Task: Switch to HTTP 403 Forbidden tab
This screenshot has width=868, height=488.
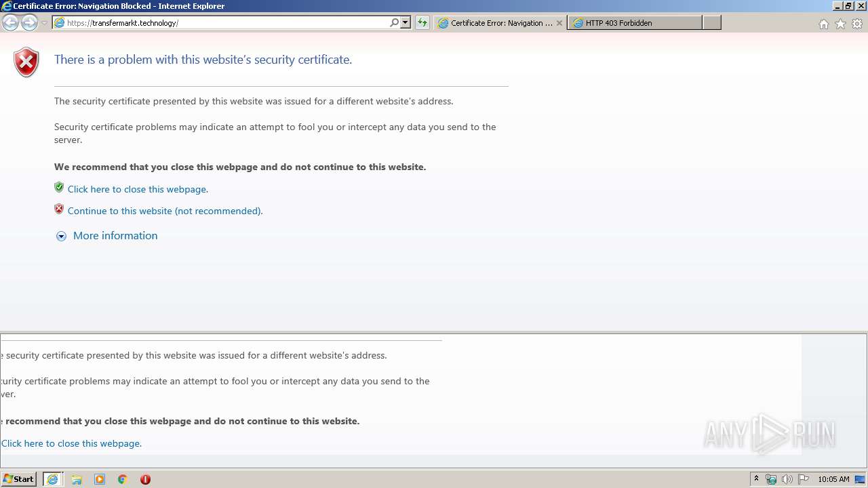Action: (635, 22)
